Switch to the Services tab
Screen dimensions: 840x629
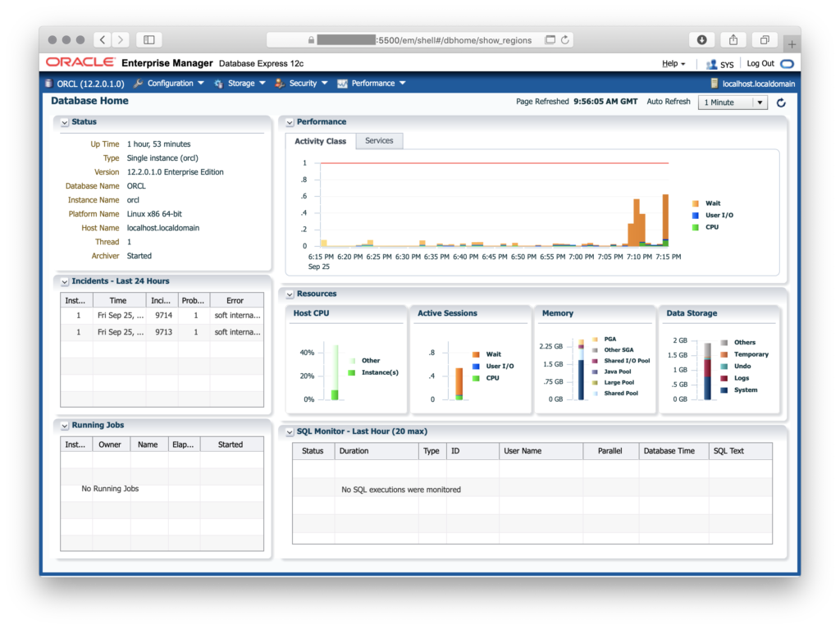(379, 140)
